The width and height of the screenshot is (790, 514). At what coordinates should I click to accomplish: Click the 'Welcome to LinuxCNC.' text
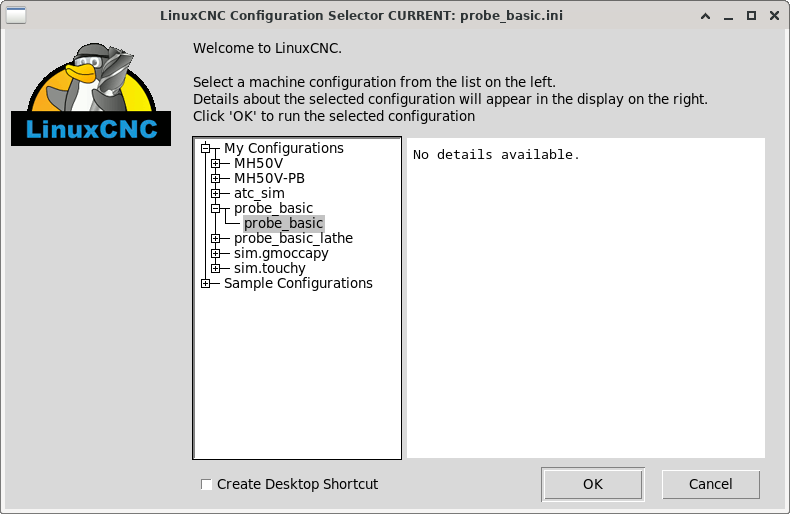pyautogui.click(x=267, y=48)
